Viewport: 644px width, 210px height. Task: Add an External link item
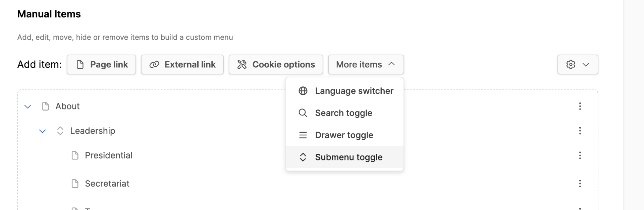click(182, 64)
